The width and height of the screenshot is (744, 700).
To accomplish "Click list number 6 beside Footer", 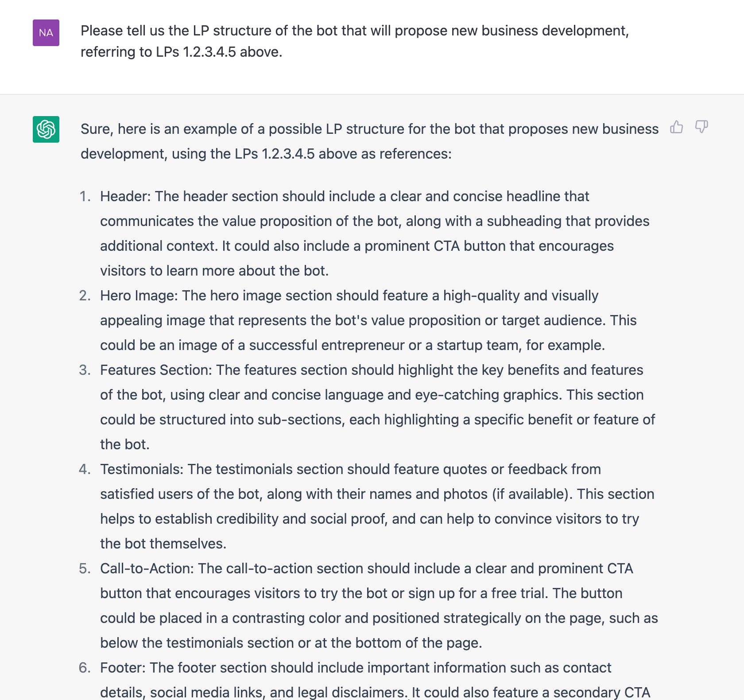I will point(85,668).
